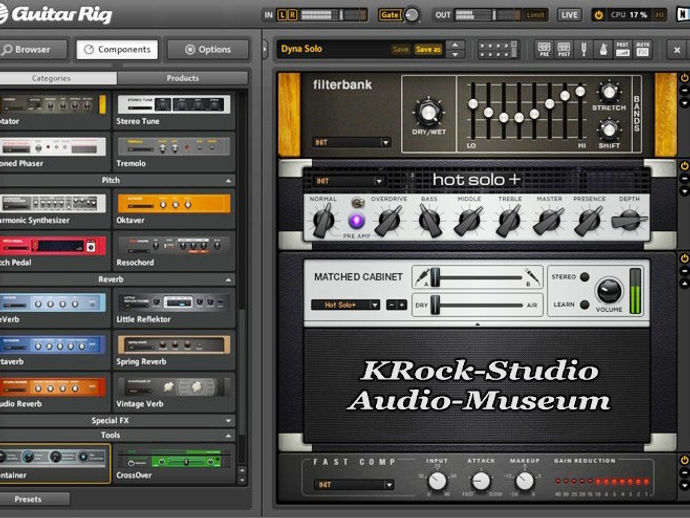
Task: Add the Resochord component
Action: 174,251
